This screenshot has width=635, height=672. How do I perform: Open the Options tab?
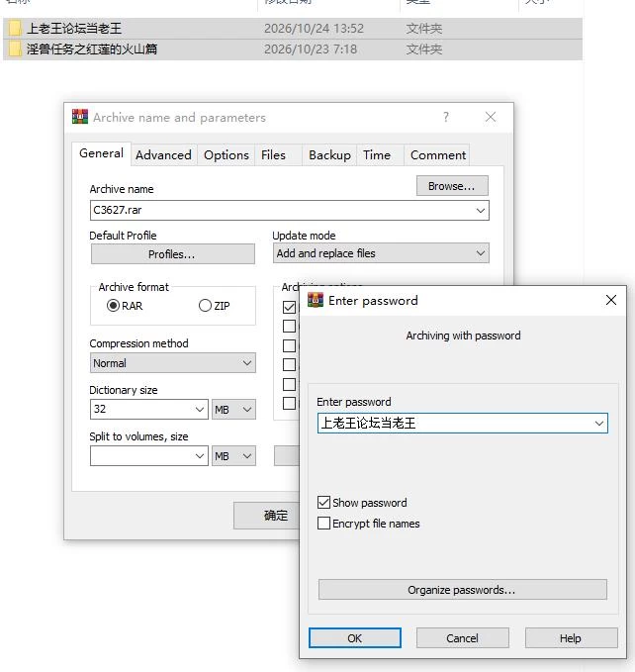[227, 155]
